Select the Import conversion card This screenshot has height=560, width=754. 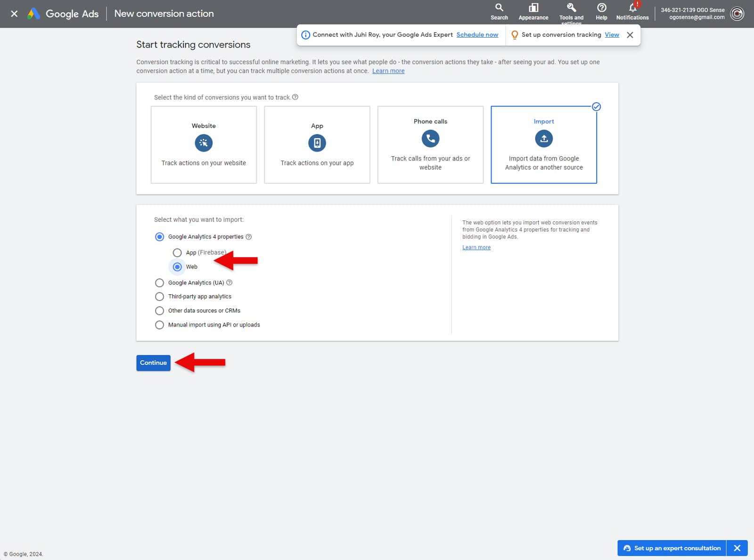(x=543, y=144)
